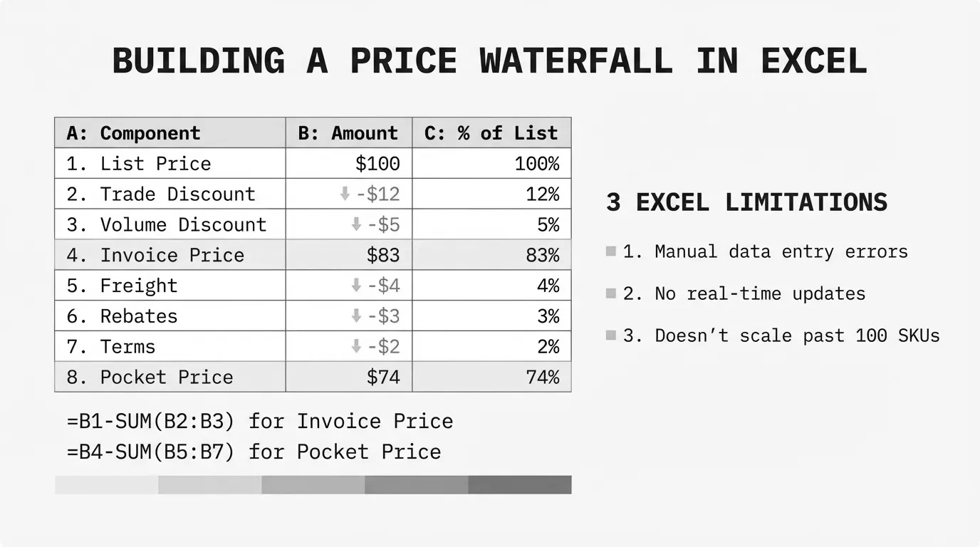This screenshot has width=980, height=547.
Task: Click the =B4-SUM(B5:B7) Pocket Price formula
Action: tap(254, 452)
